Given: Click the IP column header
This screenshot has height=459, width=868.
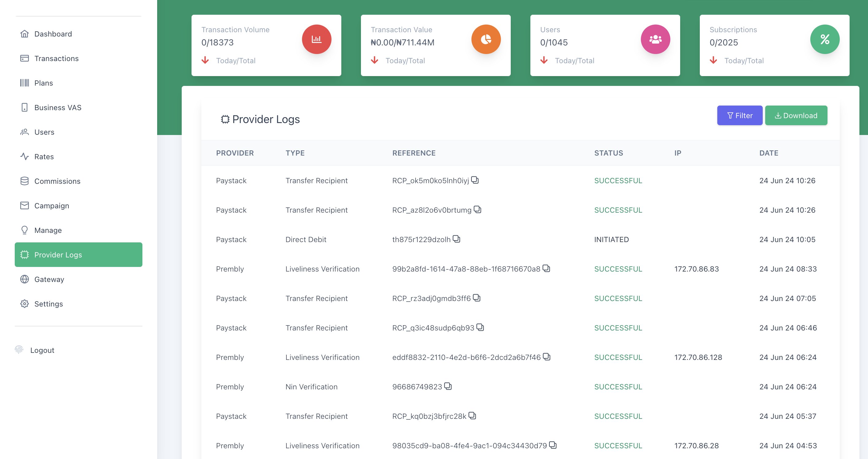Looking at the screenshot, I should pyautogui.click(x=678, y=153).
